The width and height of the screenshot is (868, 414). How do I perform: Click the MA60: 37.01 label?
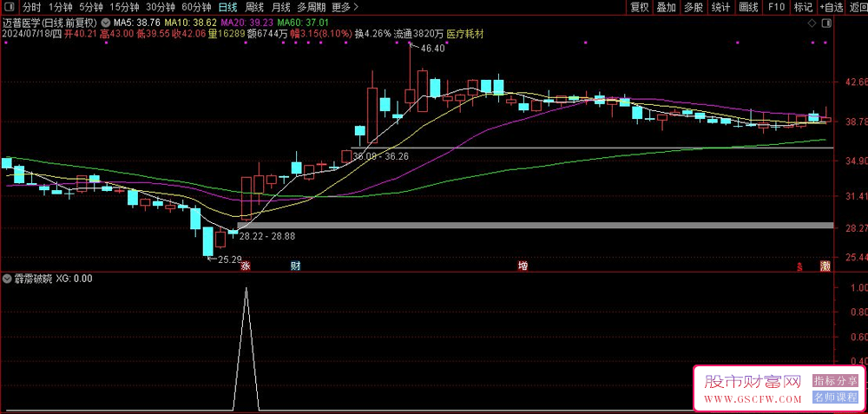[303, 23]
